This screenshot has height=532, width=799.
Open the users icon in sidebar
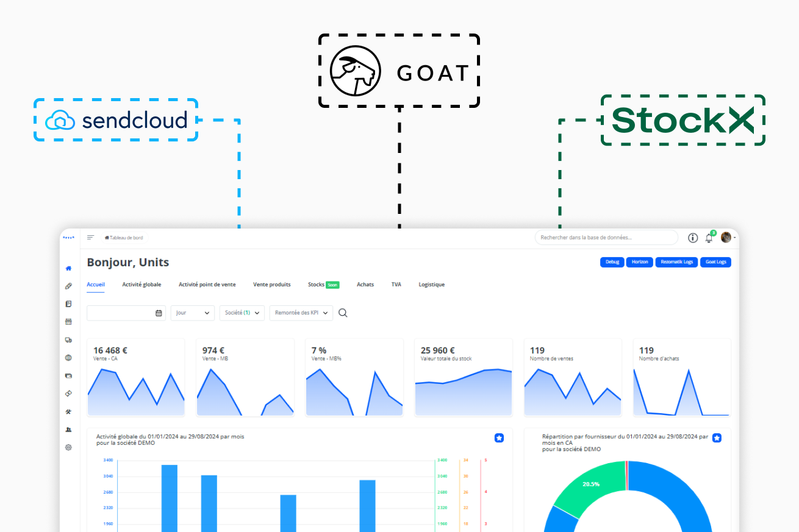[68, 430]
